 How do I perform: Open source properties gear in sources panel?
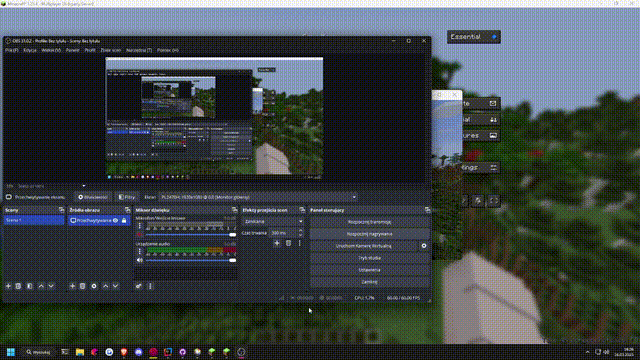point(94,286)
